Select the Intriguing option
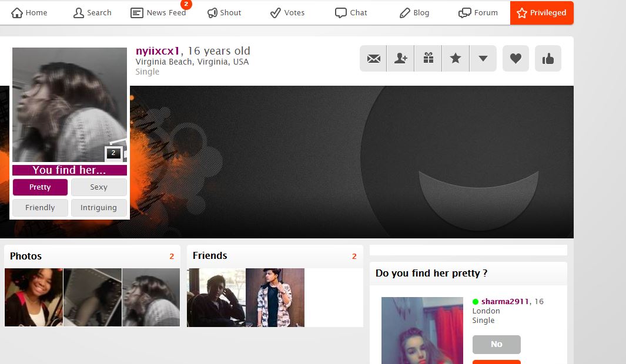This screenshot has width=626, height=364. coord(99,208)
